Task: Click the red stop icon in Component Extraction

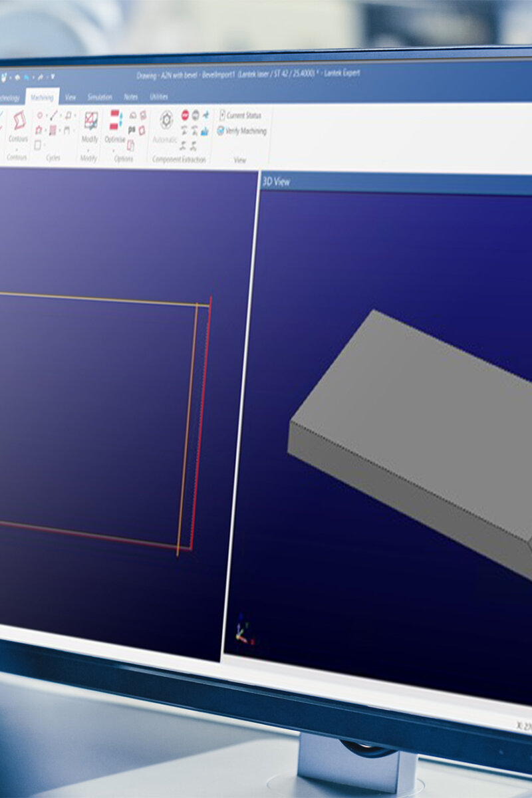Action: pyautogui.click(x=185, y=114)
